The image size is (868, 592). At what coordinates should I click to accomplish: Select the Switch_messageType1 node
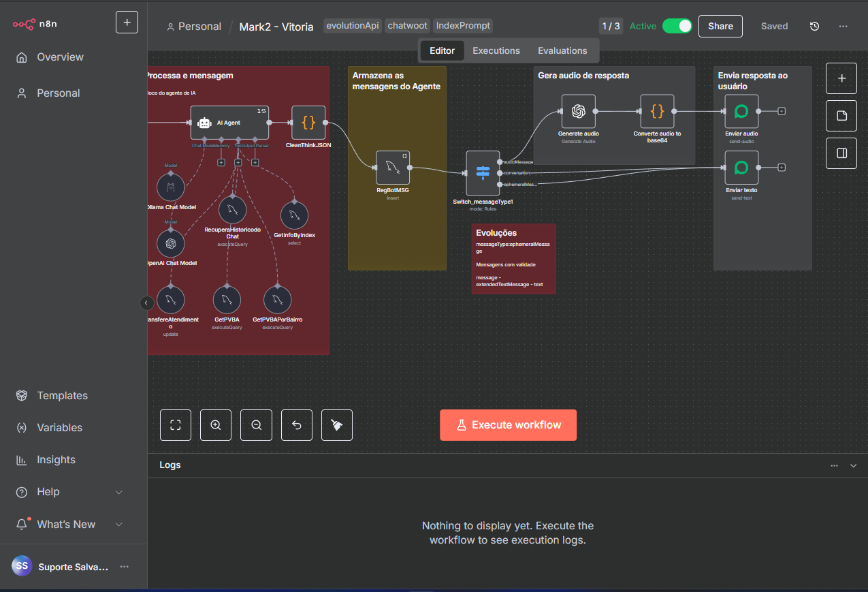[x=483, y=173]
